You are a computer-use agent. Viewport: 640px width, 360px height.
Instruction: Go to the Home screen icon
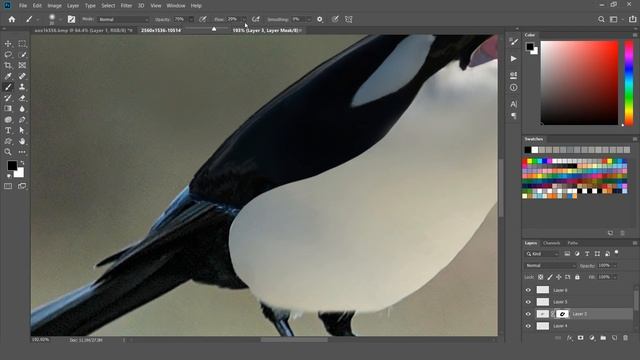tap(12, 19)
